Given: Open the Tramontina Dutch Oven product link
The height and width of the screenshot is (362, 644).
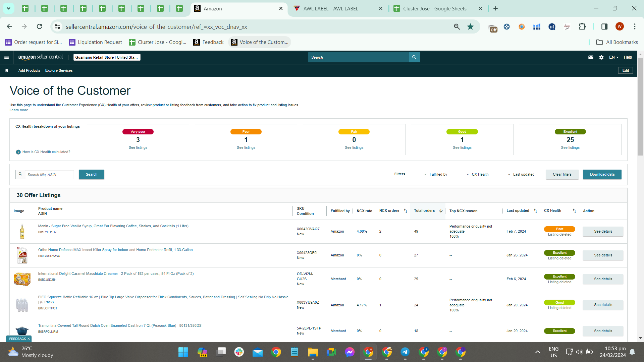Looking at the screenshot, I should click(x=120, y=326).
